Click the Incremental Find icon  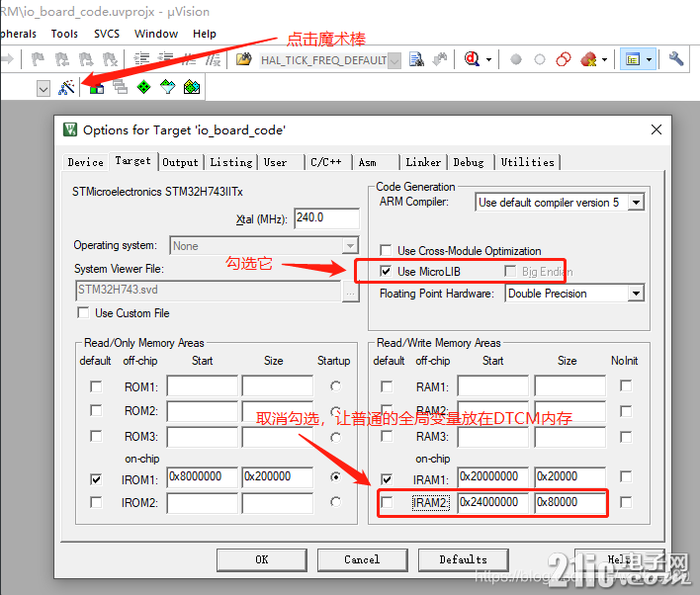coord(440,59)
